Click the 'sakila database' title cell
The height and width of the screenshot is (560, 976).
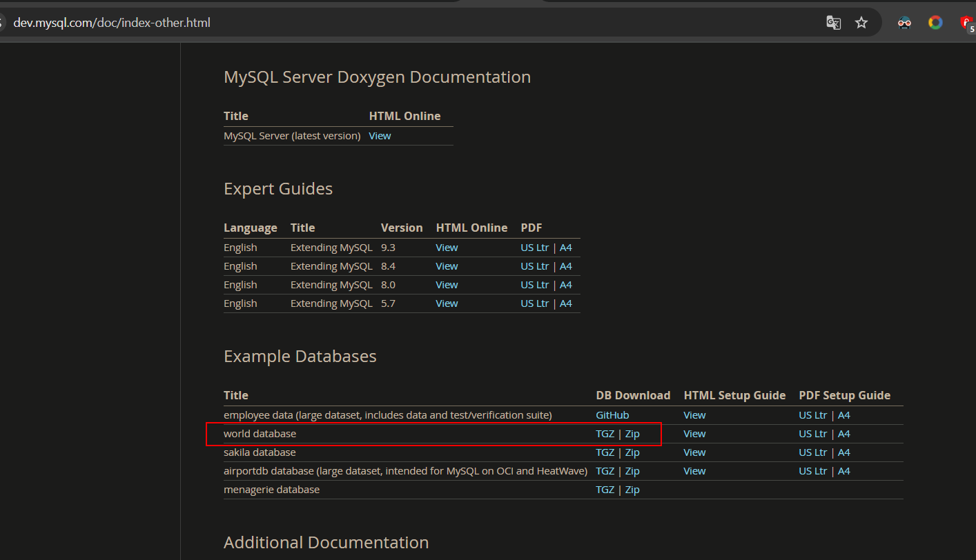260,452
